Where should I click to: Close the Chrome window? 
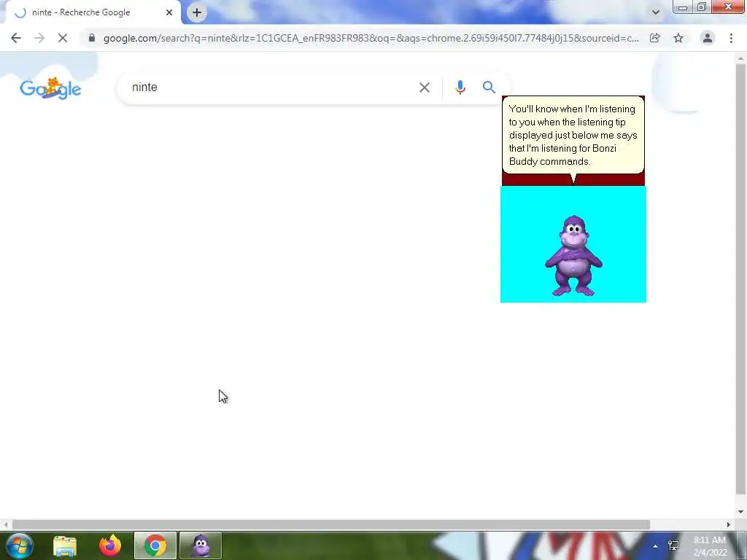(728, 7)
